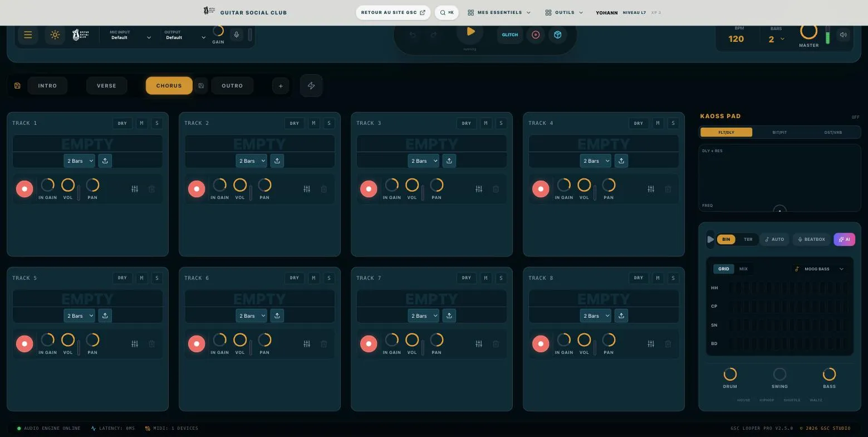The height and width of the screenshot is (437, 868).
Task: Open Track 6 2 Bars dropdown
Action: coord(251,315)
